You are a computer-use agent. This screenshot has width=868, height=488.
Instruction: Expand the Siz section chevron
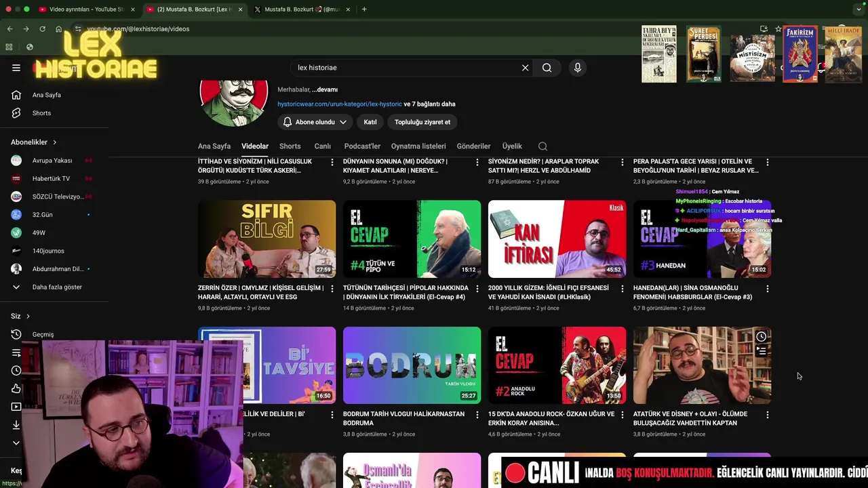tap(28, 317)
